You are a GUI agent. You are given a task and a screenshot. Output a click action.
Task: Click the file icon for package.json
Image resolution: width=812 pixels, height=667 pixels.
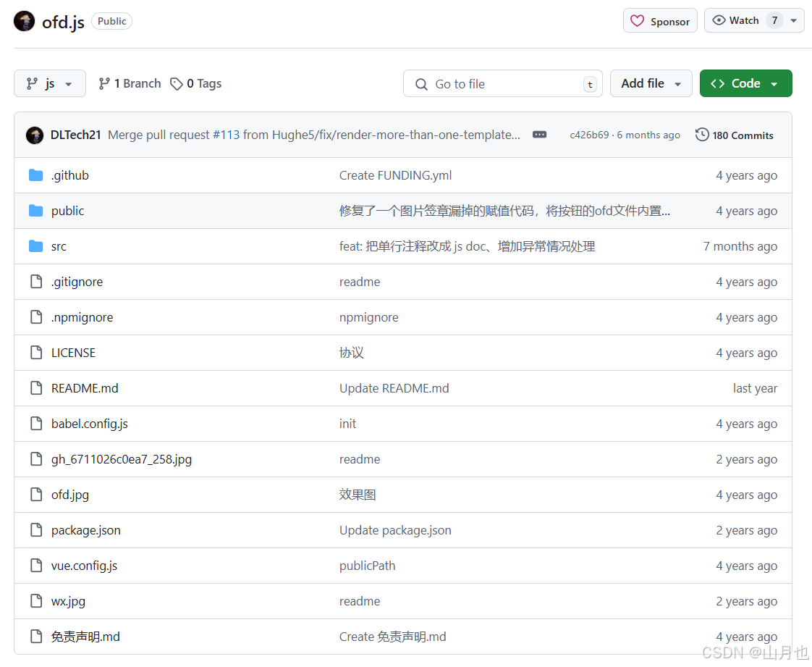pyautogui.click(x=36, y=530)
